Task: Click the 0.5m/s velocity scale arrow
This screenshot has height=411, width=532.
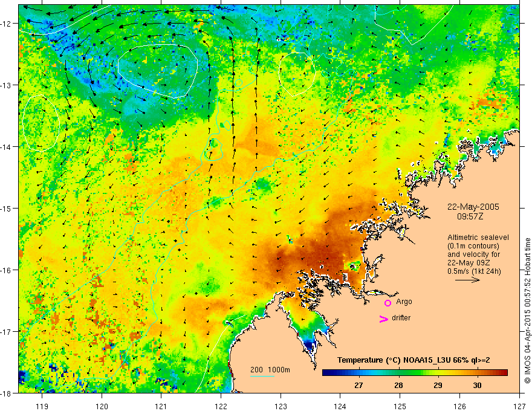Action: pos(467,280)
